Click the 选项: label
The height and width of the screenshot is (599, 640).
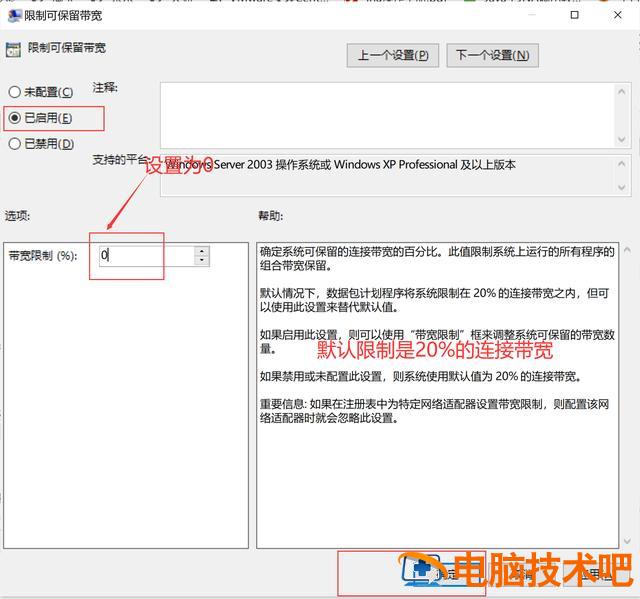click(18, 216)
